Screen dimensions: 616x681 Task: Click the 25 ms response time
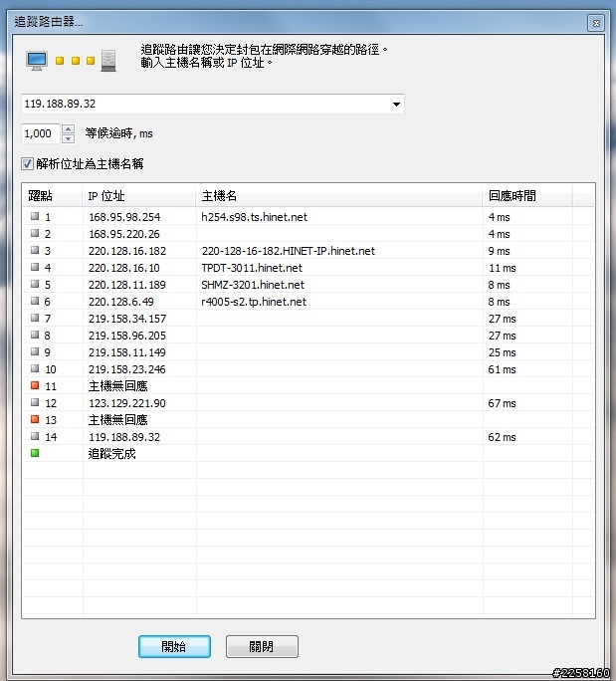(502, 352)
